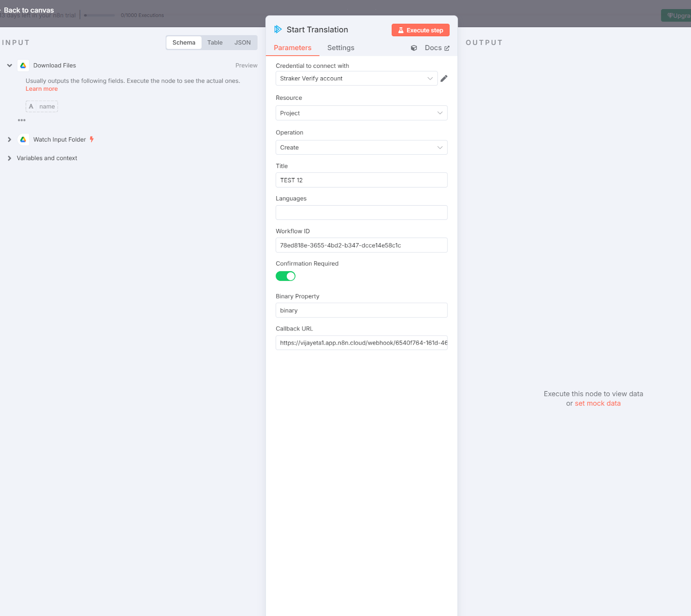Toggle the Confirmation Required switch

coord(285,276)
